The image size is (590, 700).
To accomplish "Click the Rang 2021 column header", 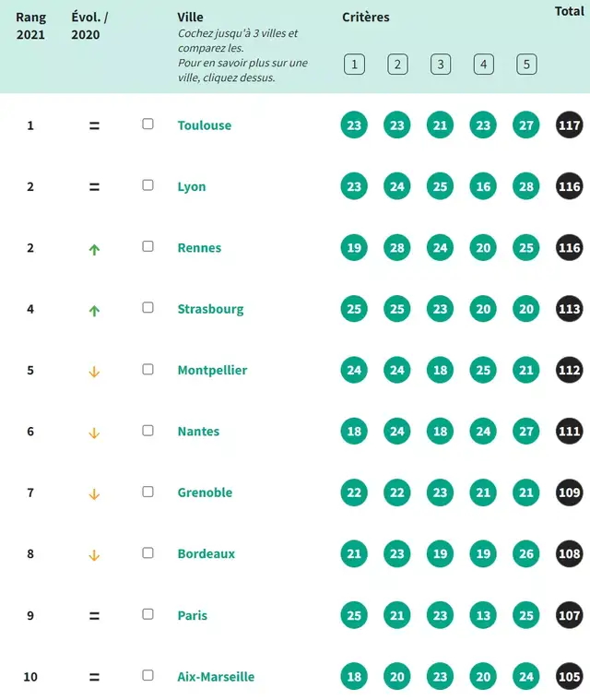I will click(x=30, y=26).
